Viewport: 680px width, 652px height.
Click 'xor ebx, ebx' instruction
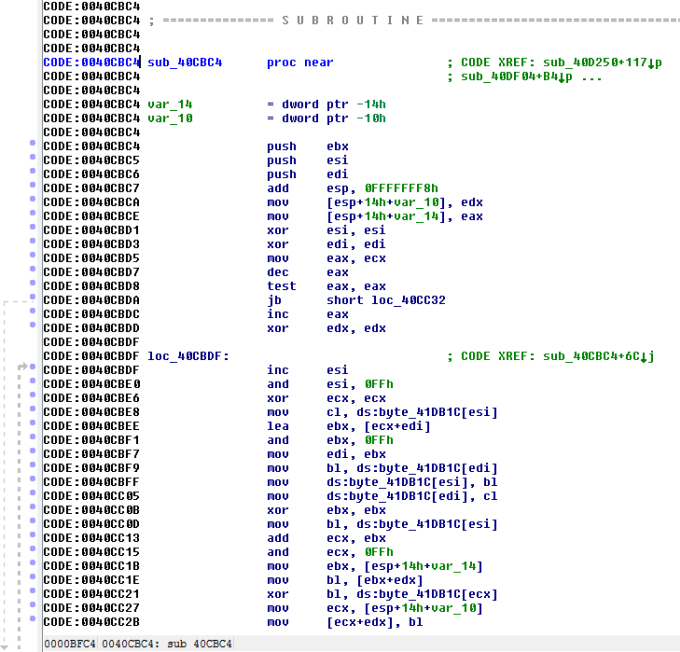(x=326, y=510)
